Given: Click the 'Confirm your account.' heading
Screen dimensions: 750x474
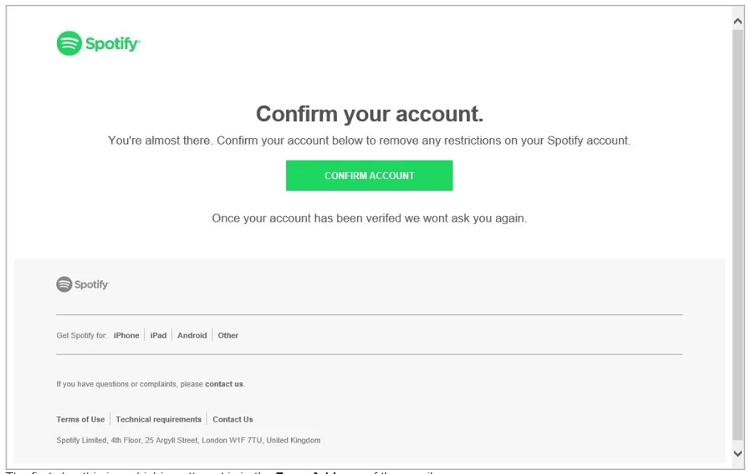Looking at the screenshot, I should tap(370, 114).
